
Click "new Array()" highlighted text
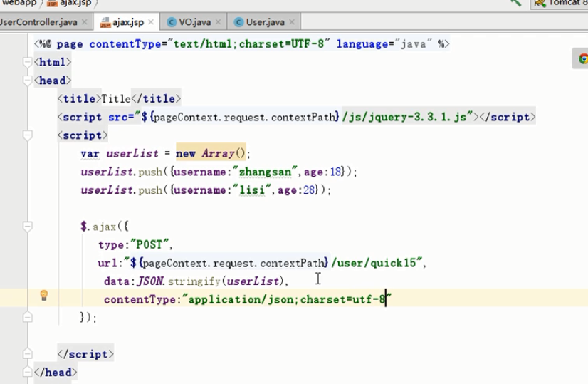pos(211,153)
